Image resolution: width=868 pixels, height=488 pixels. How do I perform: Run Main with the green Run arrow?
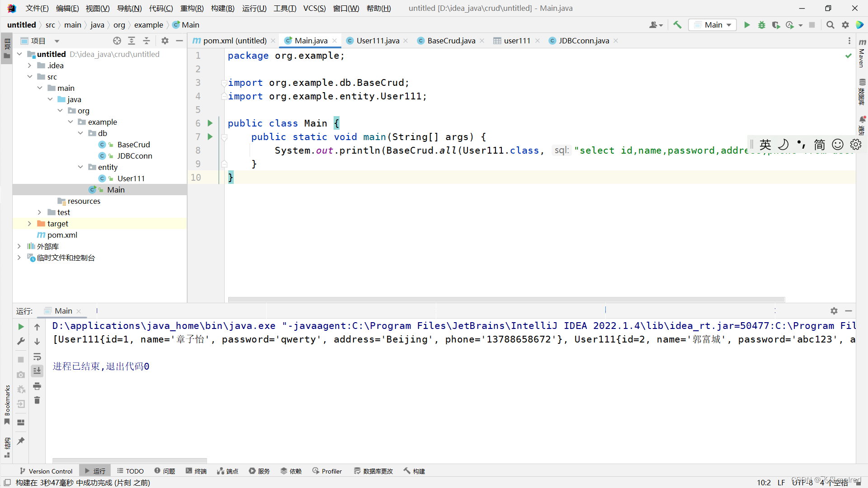point(747,25)
